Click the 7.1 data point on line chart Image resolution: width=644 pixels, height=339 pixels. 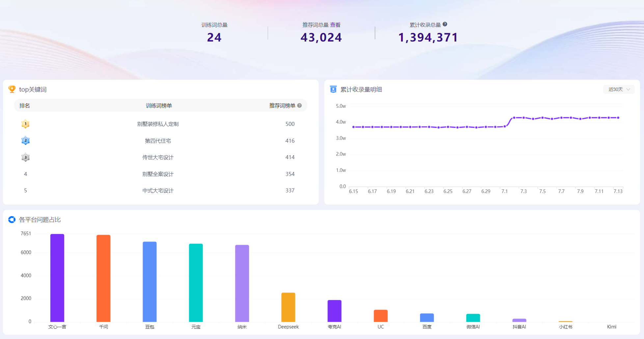coord(504,126)
